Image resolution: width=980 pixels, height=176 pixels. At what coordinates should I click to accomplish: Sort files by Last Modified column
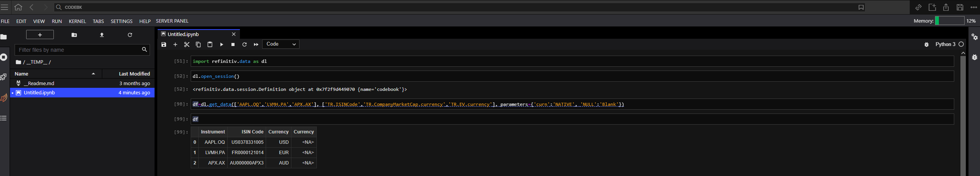(x=128, y=74)
